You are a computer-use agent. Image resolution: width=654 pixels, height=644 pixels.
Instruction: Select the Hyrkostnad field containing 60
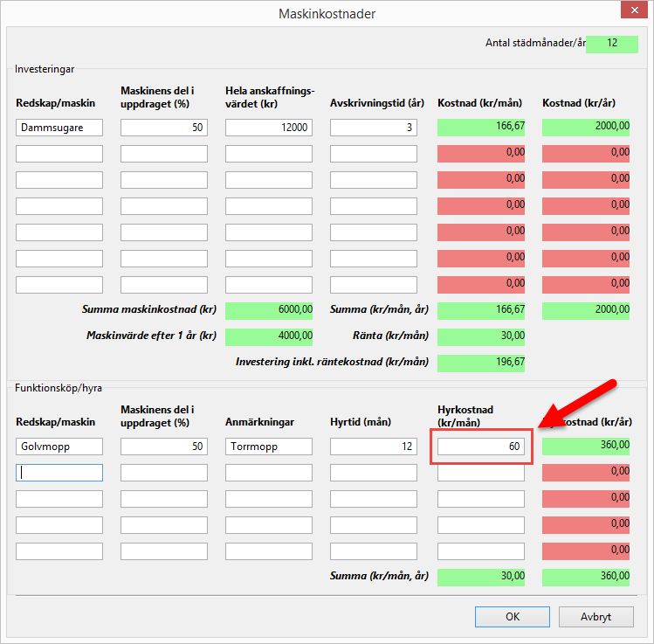coord(481,447)
